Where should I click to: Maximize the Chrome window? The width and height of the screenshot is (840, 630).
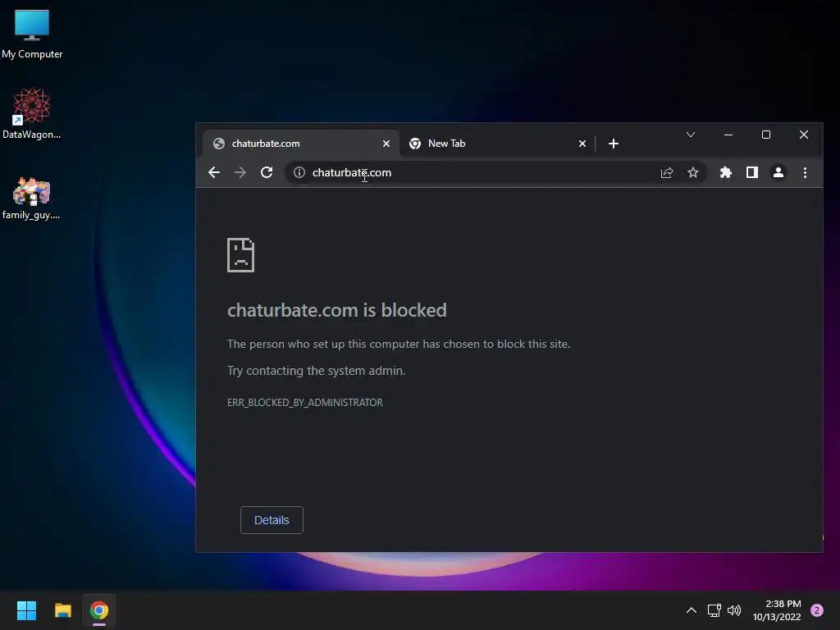click(x=766, y=135)
